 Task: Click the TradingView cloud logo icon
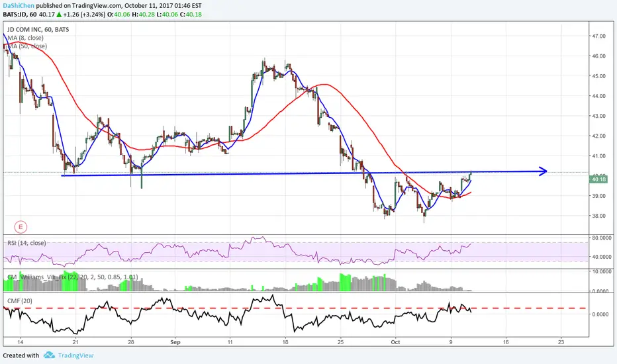click(x=49, y=355)
